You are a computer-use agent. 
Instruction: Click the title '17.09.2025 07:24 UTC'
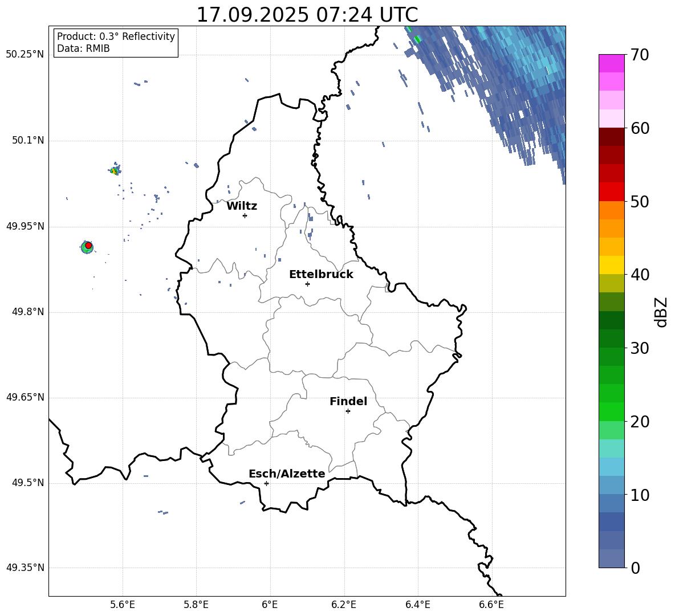tap(307, 15)
